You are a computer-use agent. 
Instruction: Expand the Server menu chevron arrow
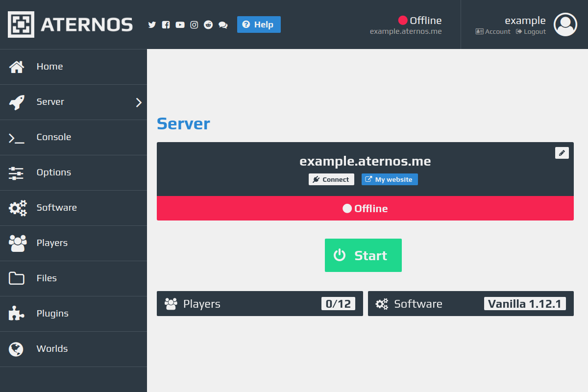(x=139, y=102)
